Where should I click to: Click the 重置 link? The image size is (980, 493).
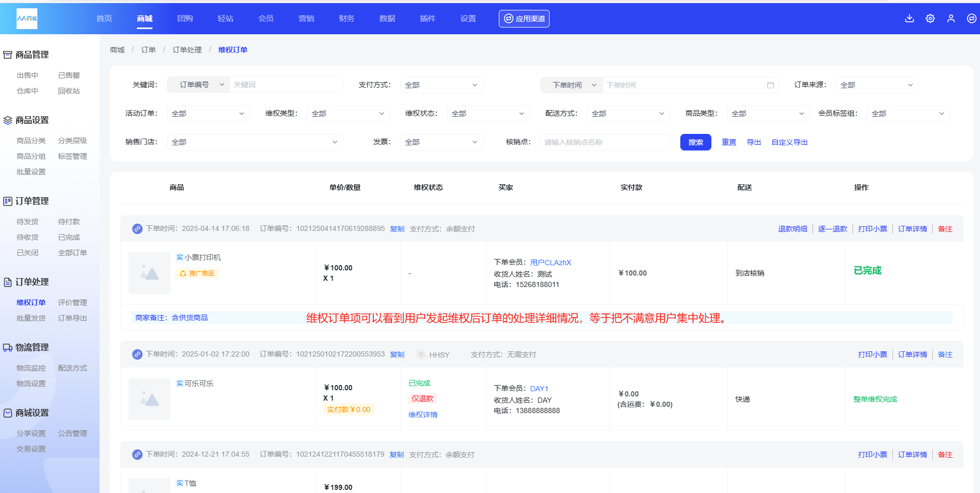pyautogui.click(x=729, y=142)
